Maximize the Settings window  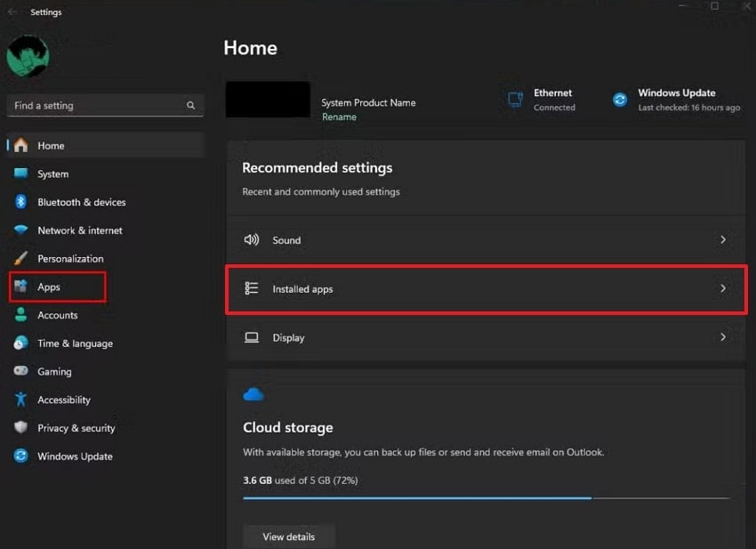(x=714, y=6)
